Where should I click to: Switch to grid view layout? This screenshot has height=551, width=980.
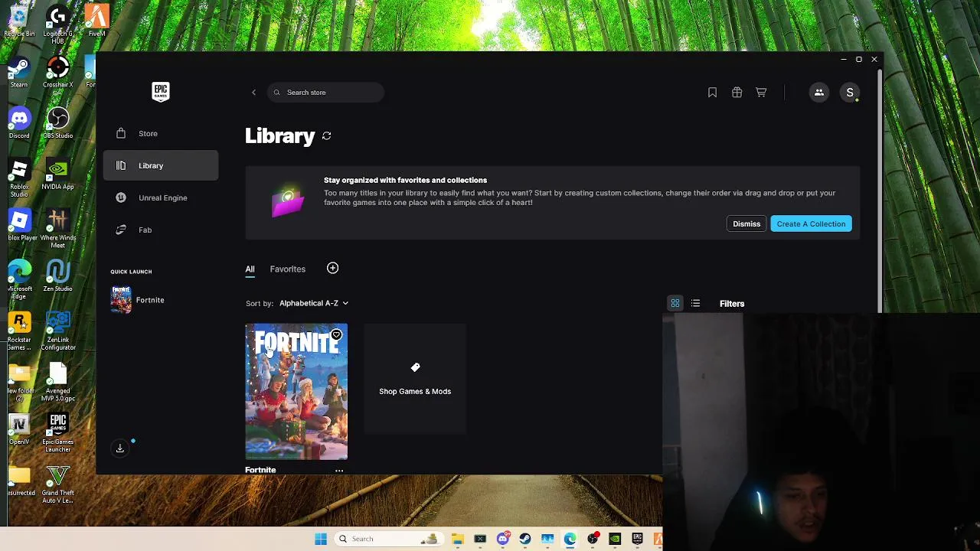click(x=675, y=304)
